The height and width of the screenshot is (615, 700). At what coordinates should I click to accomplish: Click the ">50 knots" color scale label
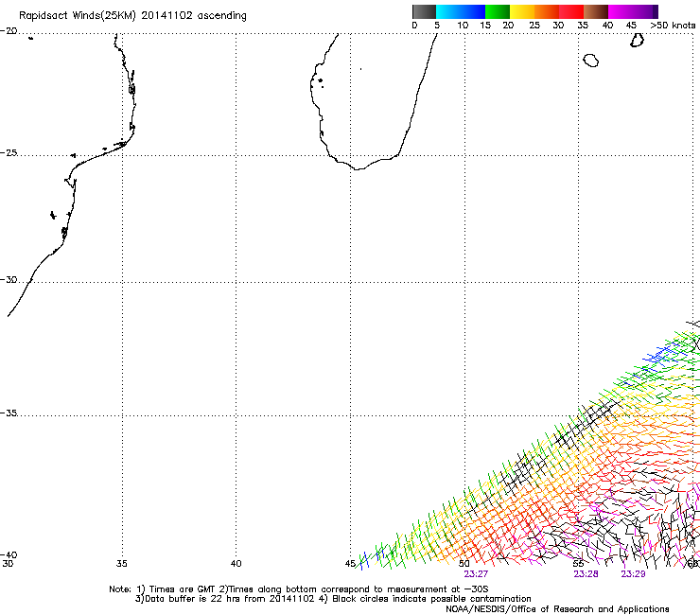[x=673, y=26]
